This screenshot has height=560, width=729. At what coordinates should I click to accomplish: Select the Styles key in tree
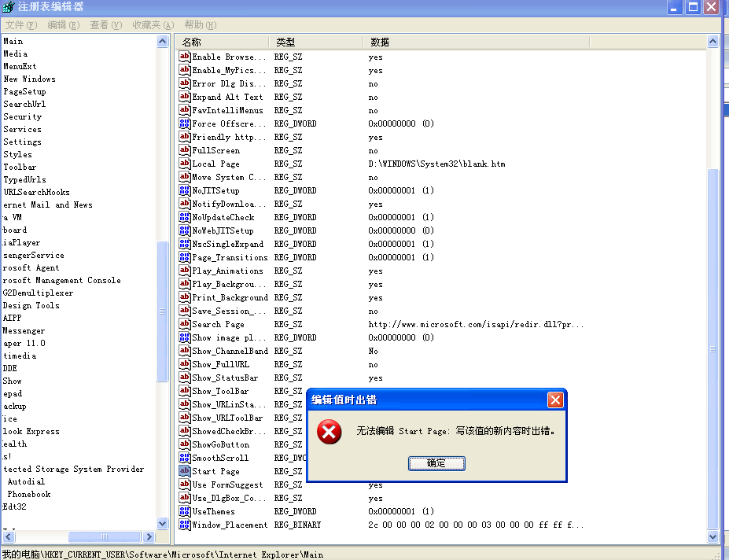coord(17,154)
